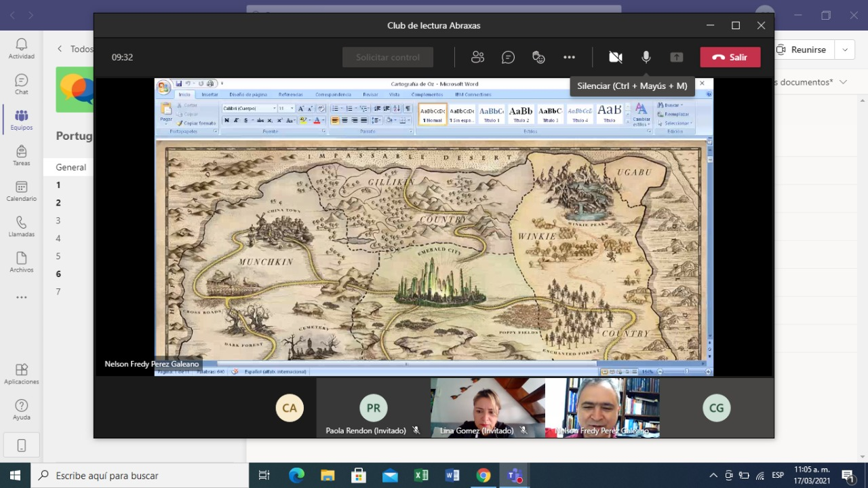868x488 pixels.
Task: Open Task View on the taskbar
Action: coord(264,475)
